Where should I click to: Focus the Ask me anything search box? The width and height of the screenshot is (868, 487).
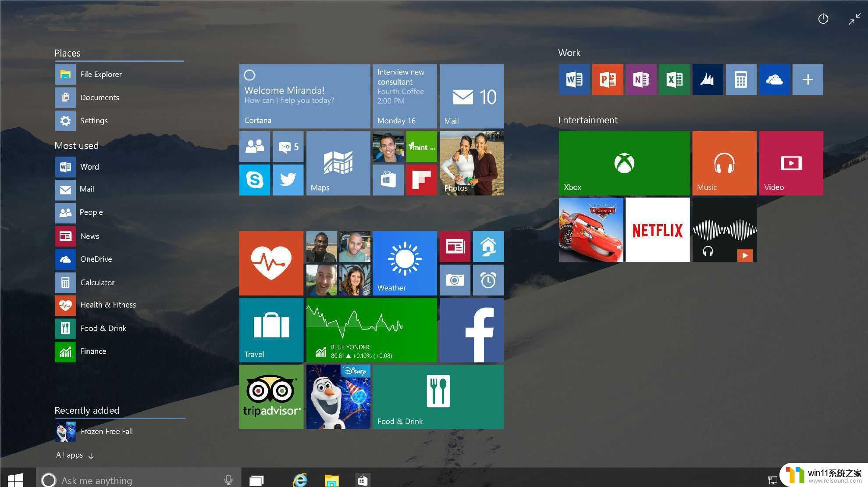[138, 480]
